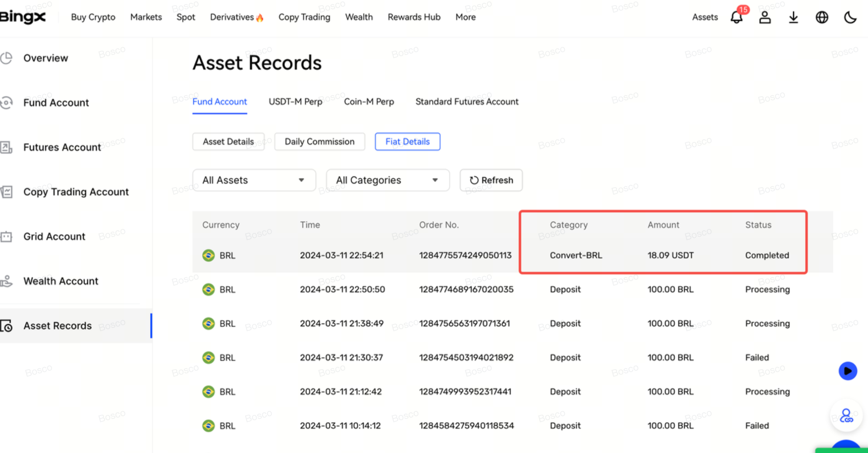Open the customer support chat icon
This screenshot has width=868, height=453.
pyautogui.click(x=846, y=416)
